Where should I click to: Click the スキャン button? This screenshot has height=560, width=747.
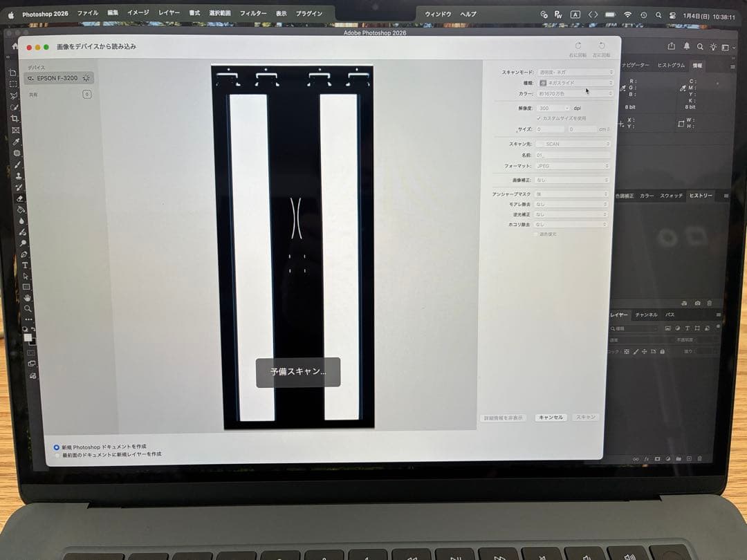tap(586, 418)
